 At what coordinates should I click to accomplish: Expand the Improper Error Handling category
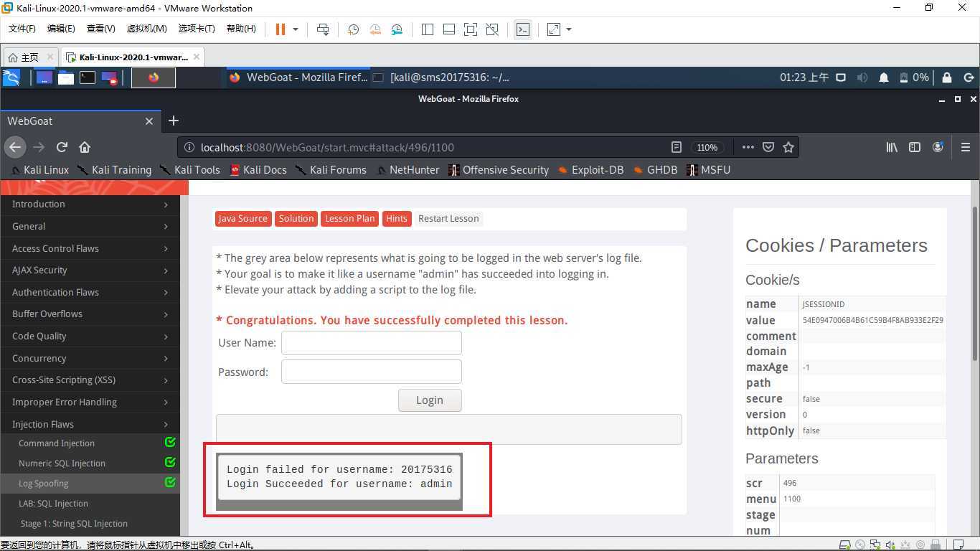pyautogui.click(x=90, y=402)
